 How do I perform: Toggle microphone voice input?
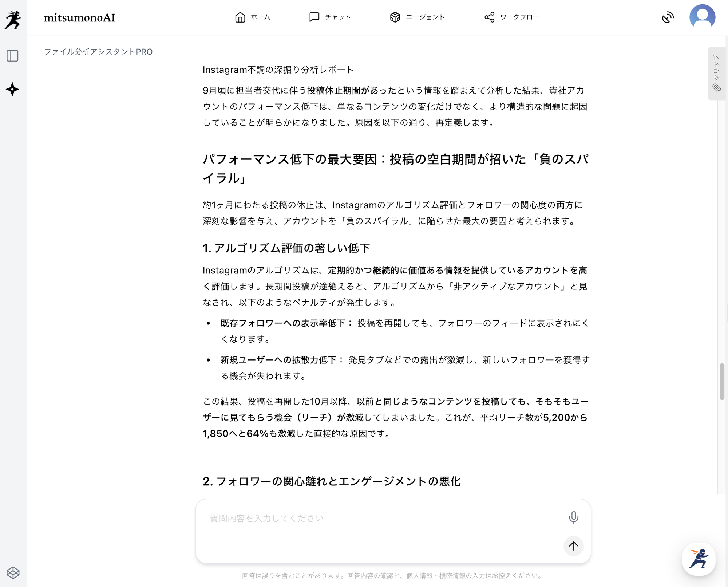coord(573,517)
